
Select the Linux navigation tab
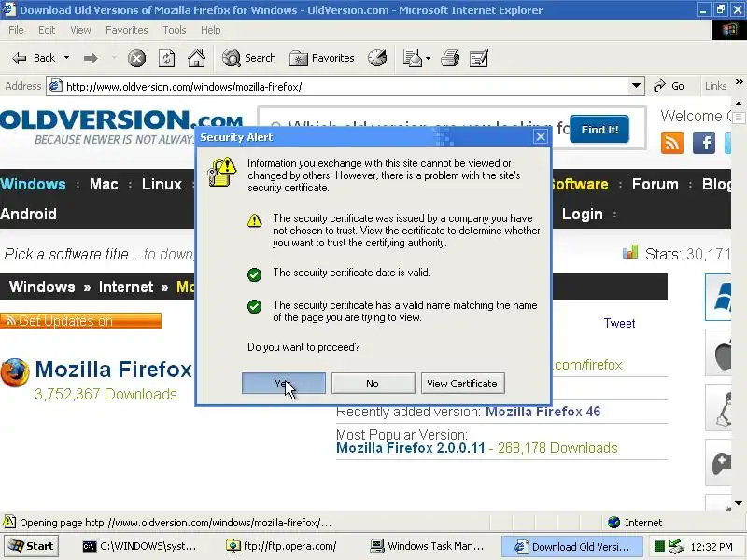coord(162,184)
